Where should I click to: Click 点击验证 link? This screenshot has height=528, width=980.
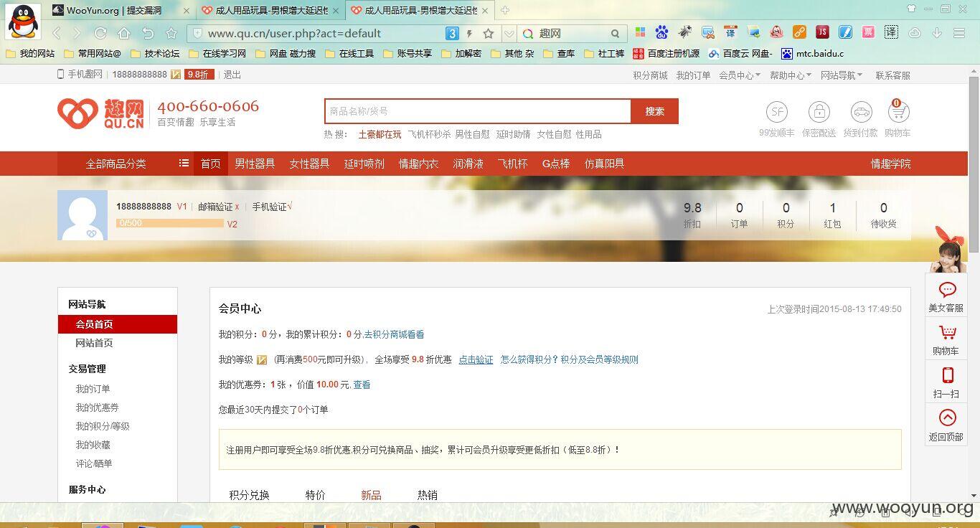point(476,359)
